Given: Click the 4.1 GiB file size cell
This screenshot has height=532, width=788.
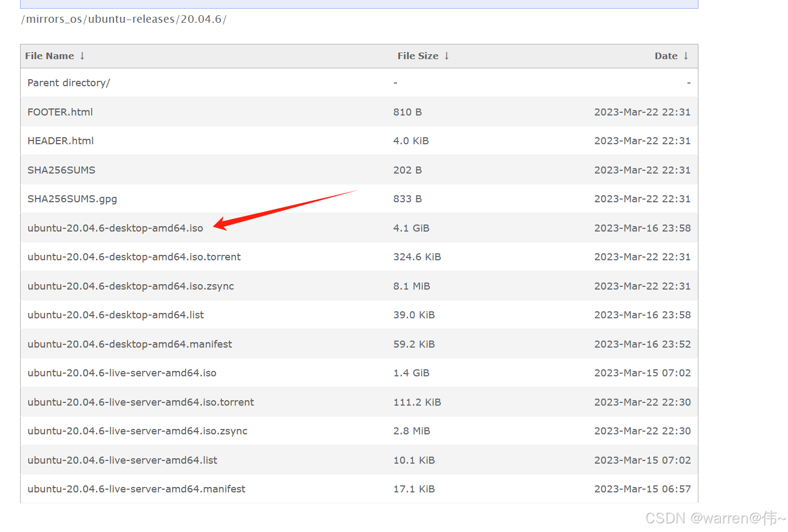Looking at the screenshot, I should [411, 228].
